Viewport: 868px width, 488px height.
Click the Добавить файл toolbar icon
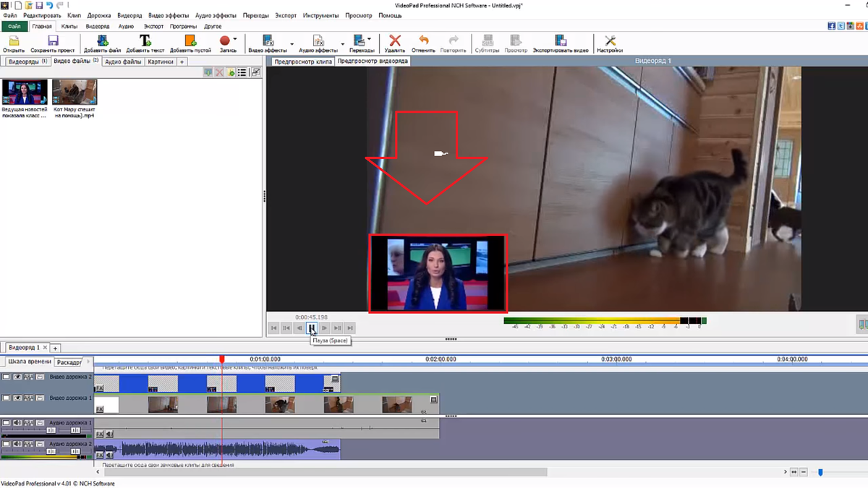102,41
